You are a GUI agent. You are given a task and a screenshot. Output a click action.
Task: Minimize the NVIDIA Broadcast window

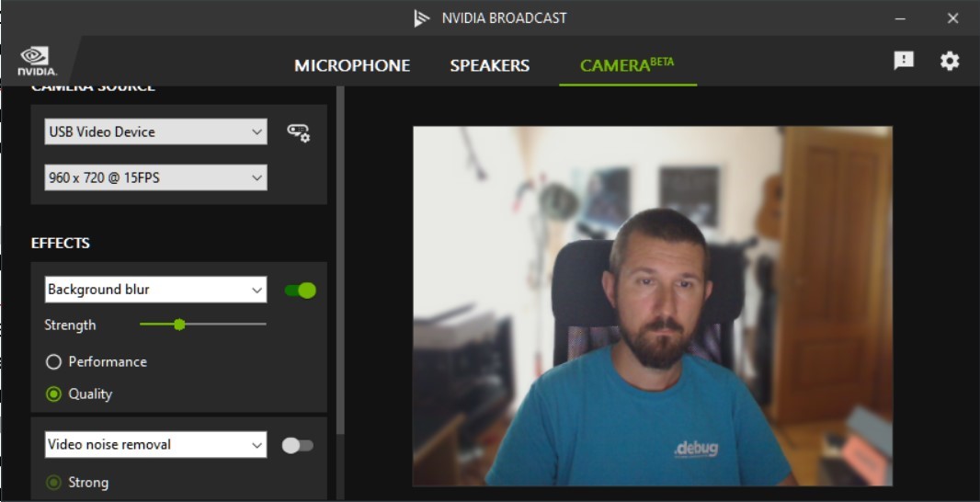tap(900, 18)
